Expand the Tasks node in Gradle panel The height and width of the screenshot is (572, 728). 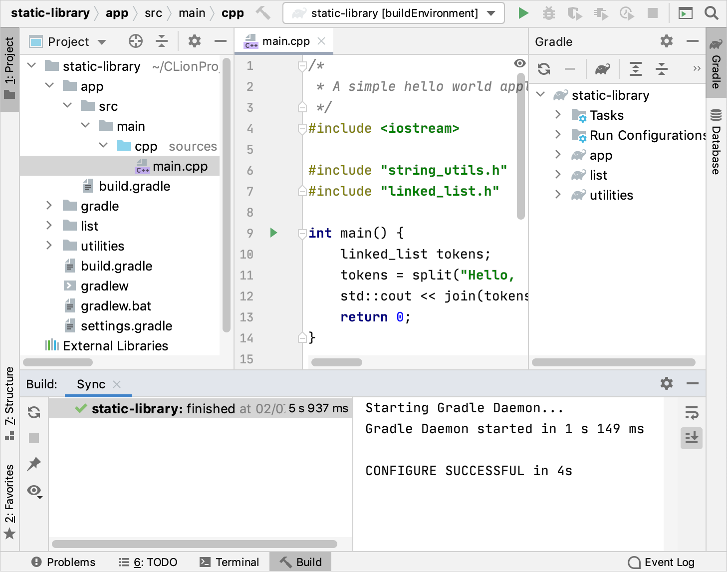pyautogui.click(x=557, y=115)
